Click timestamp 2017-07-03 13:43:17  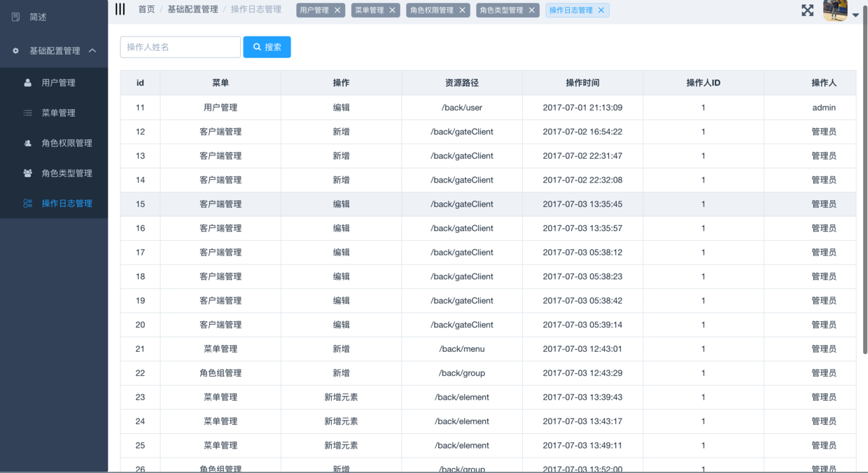click(582, 421)
